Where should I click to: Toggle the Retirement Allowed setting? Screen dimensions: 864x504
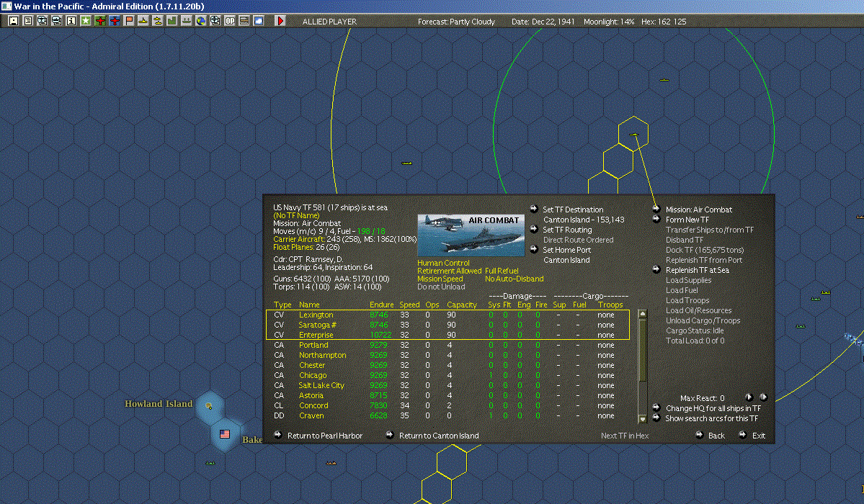[449, 271]
